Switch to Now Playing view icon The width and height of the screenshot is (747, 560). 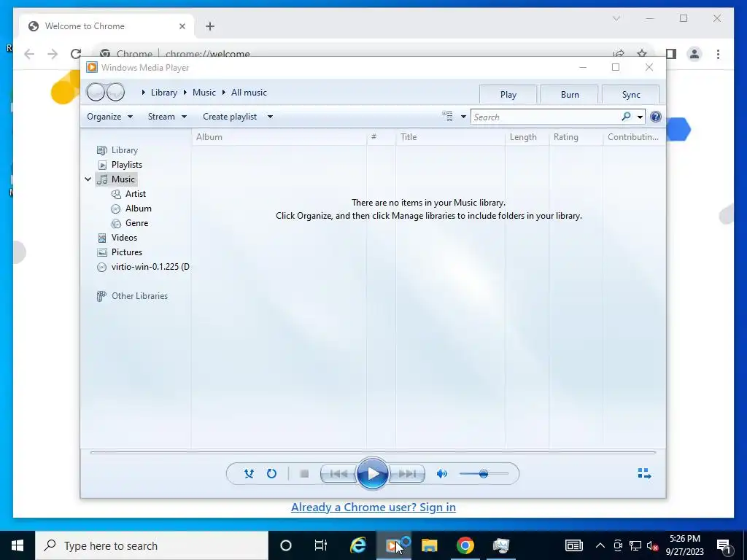644,473
